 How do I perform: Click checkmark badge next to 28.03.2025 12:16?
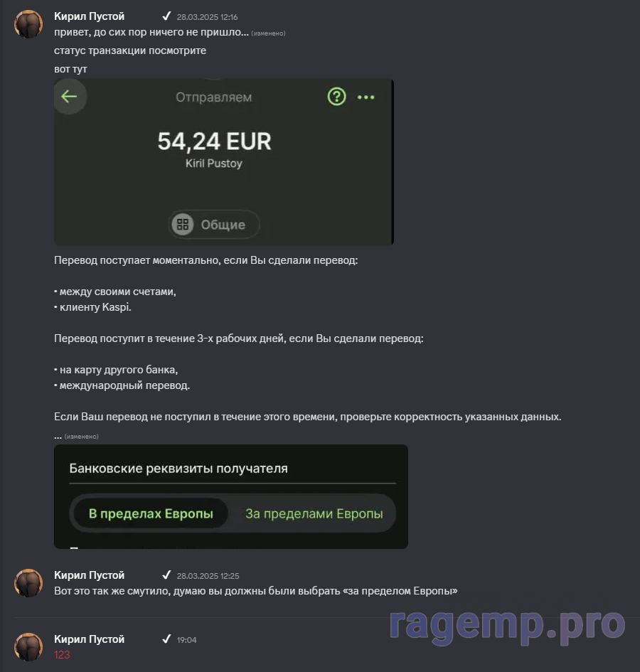[x=166, y=16]
